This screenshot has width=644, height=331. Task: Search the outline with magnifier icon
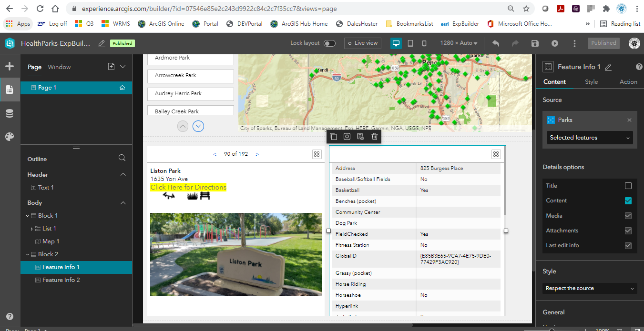coord(122,158)
